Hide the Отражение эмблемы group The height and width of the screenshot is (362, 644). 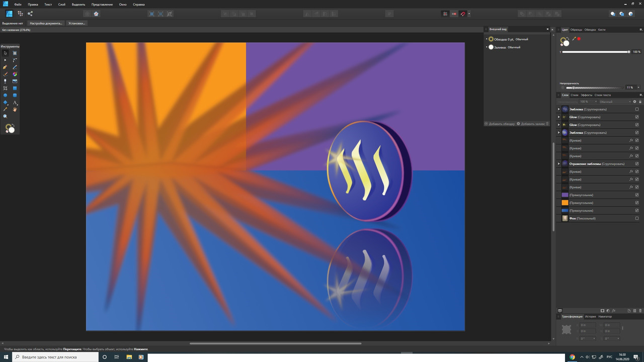click(637, 163)
